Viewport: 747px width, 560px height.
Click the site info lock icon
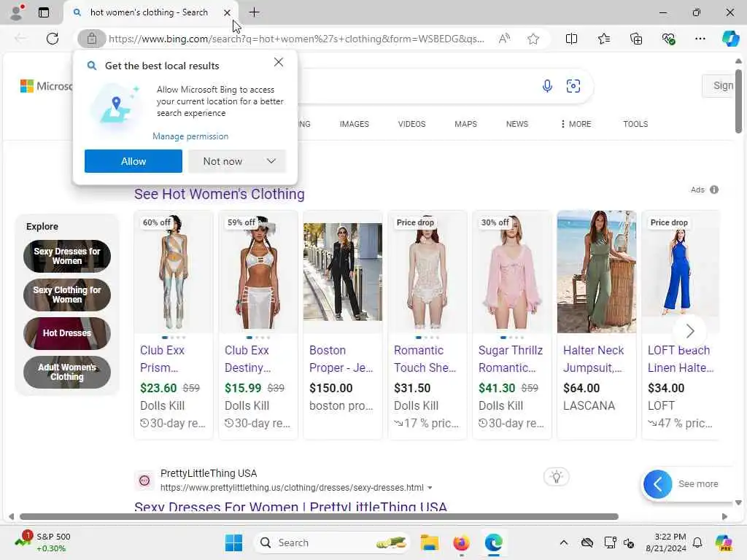click(x=91, y=39)
